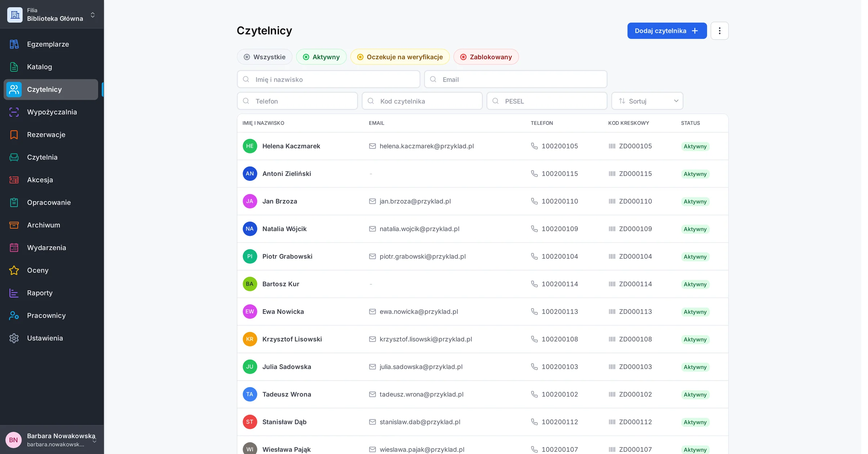Click the Opracowanie clipboard icon

pos(14,203)
